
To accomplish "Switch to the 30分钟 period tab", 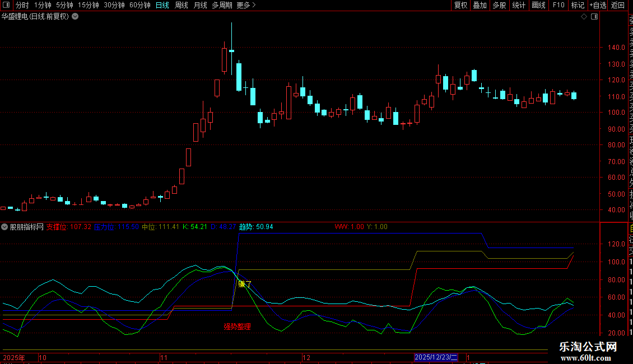I will click(114, 5).
